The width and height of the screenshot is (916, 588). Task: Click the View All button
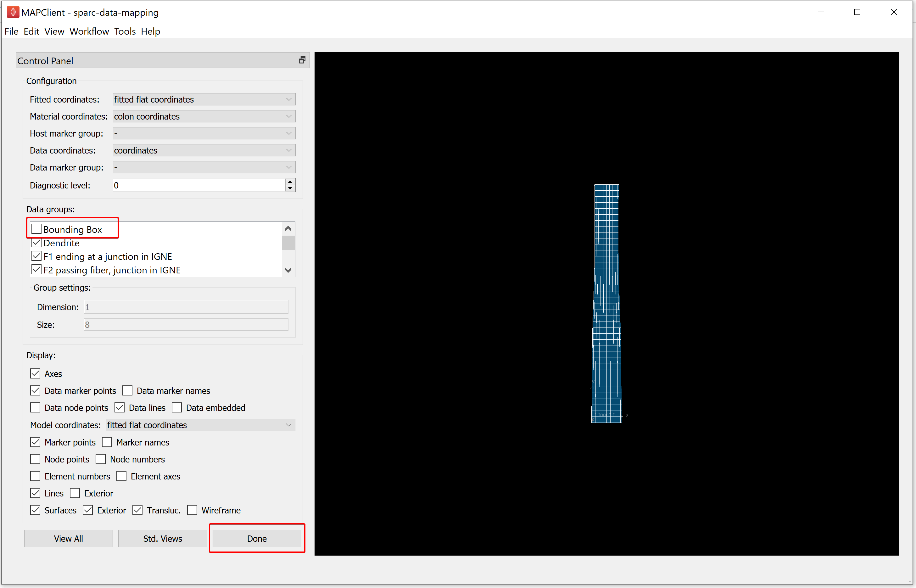[x=68, y=538]
